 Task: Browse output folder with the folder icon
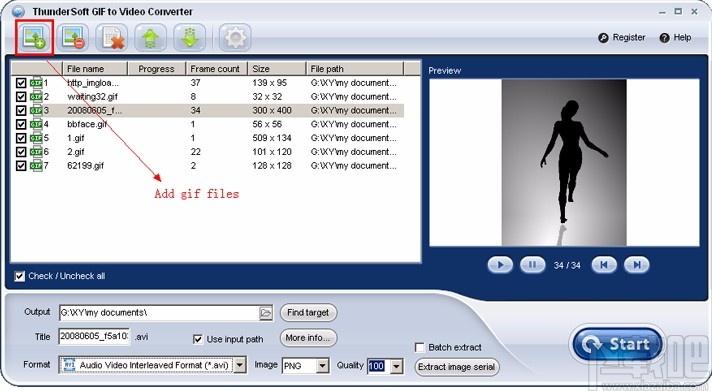click(x=266, y=313)
